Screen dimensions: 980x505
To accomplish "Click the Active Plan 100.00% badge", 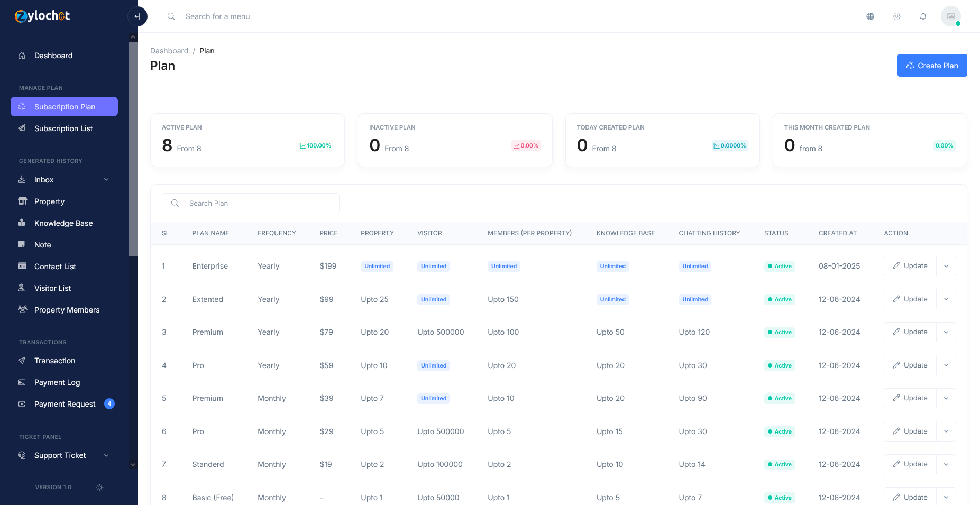I will pos(315,145).
